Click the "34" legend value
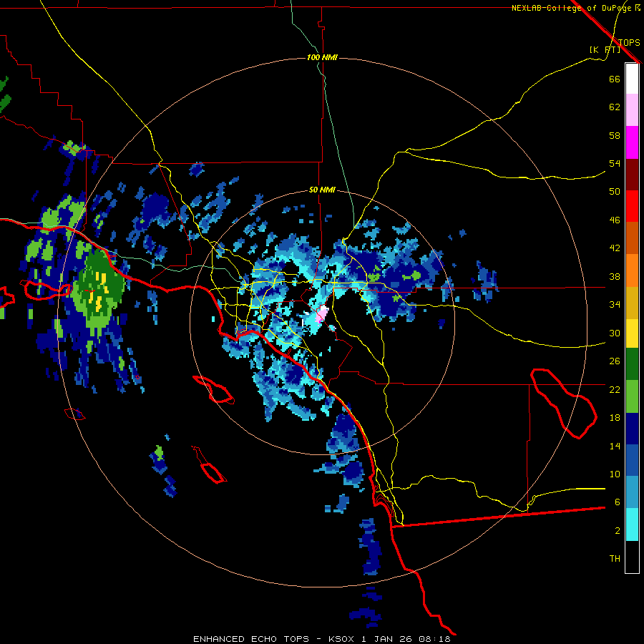Image resolution: width=644 pixels, height=644 pixels. tap(615, 304)
